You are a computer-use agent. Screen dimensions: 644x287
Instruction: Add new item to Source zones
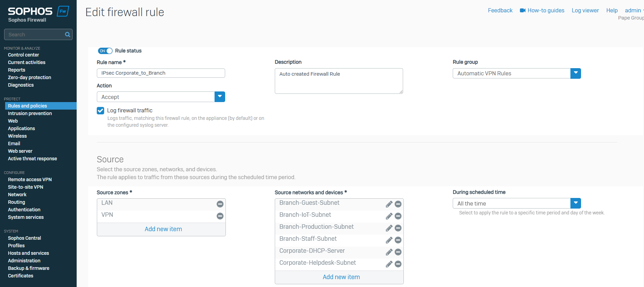click(163, 229)
